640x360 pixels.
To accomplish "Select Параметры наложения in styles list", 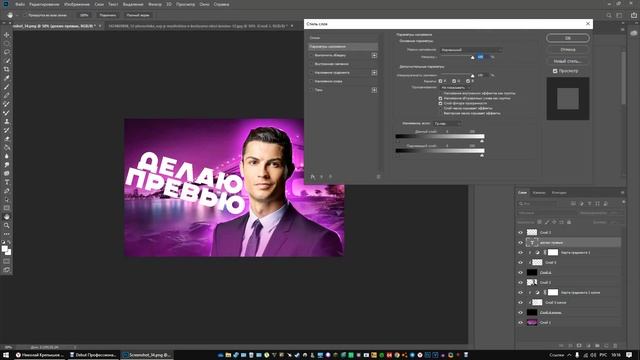I will (x=343, y=47).
